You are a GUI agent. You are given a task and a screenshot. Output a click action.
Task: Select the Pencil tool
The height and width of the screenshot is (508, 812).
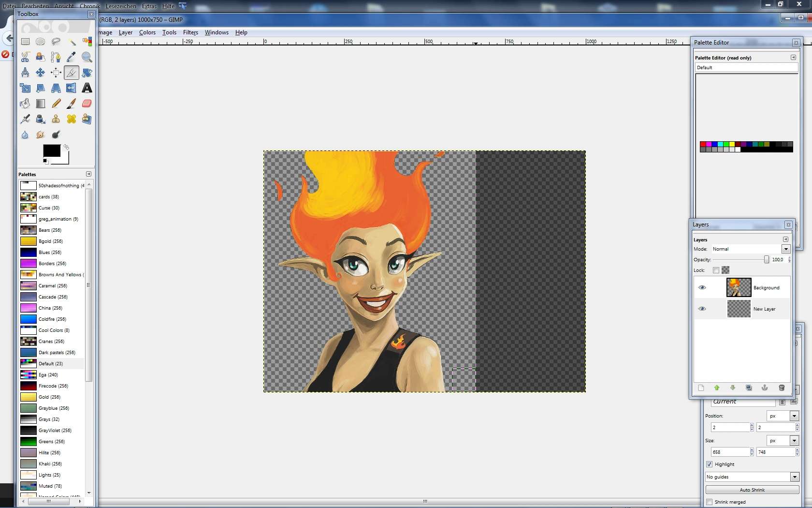[x=56, y=104]
